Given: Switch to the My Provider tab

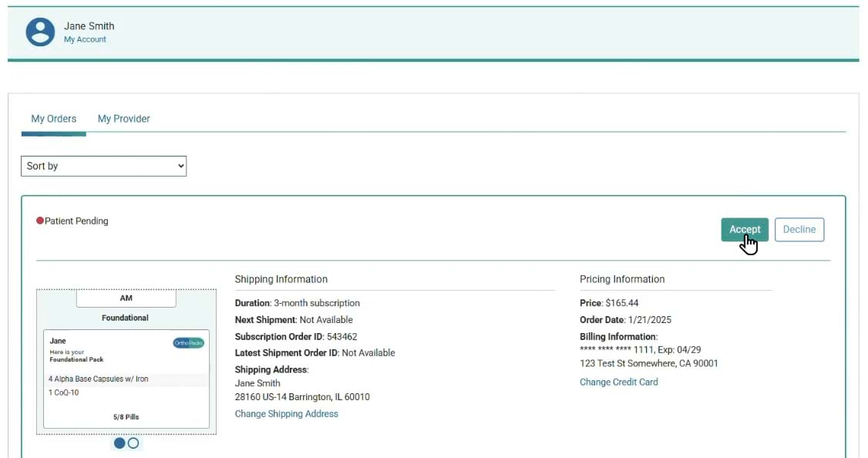Looking at the screenshot, I should tap(123, 118).
